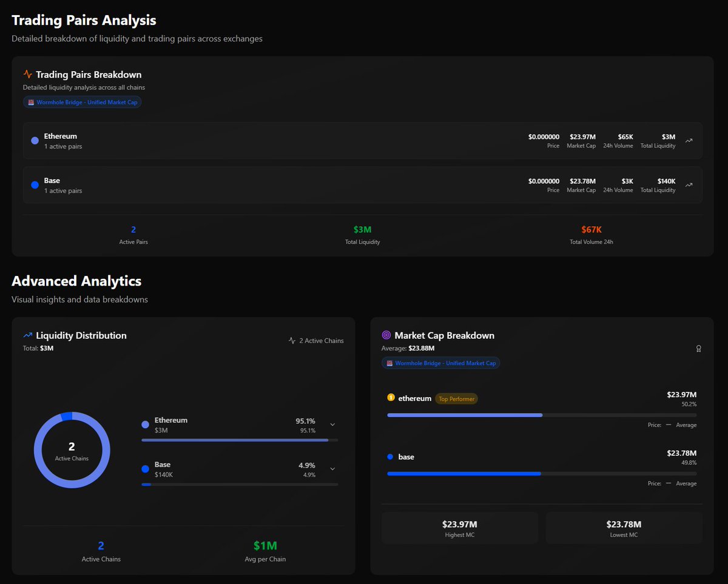
Task: Click the blue base dot in Market Cap Breakdown
Action: 390,457
